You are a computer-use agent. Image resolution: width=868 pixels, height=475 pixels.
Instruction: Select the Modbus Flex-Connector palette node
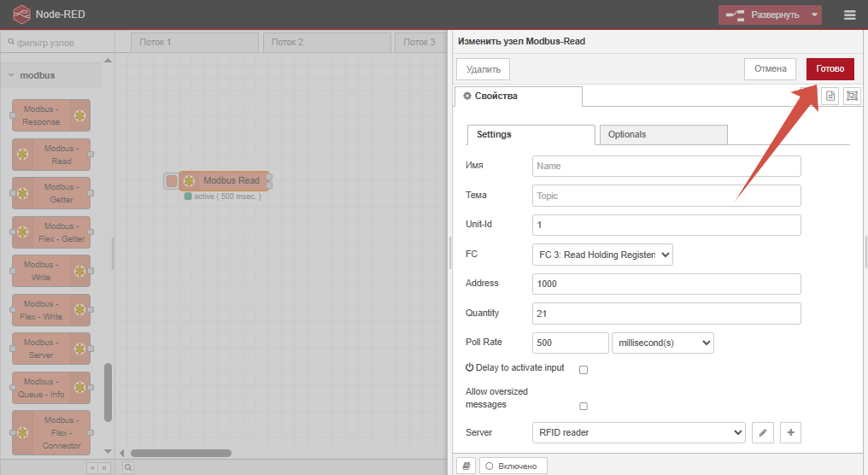click(x=51, y=433)
